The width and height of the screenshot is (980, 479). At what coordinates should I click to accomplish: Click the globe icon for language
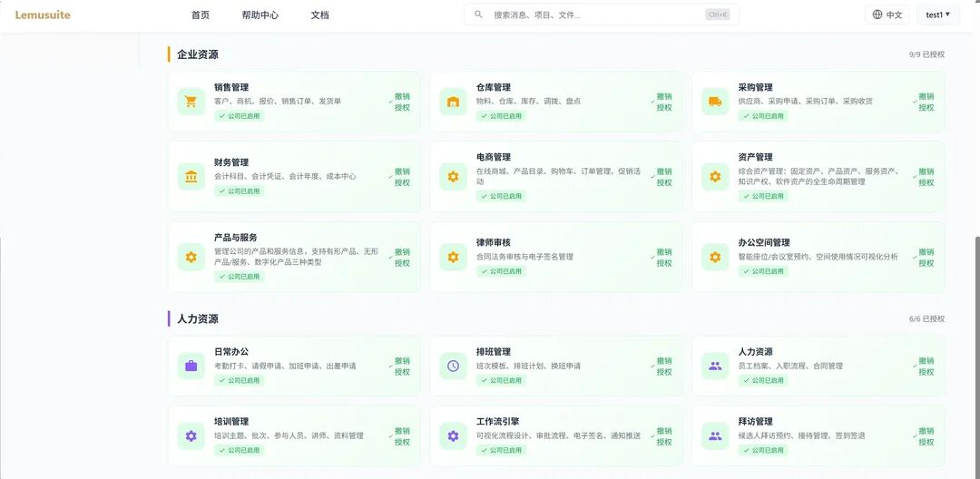click(x=877, y=15)
